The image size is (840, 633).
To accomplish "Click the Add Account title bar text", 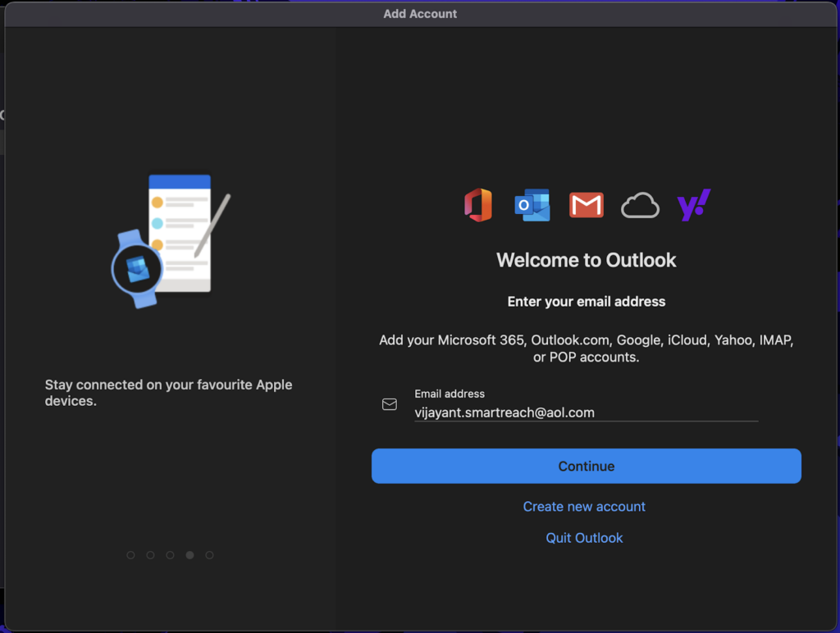I will pyautogui.click(x=420, y=13).
